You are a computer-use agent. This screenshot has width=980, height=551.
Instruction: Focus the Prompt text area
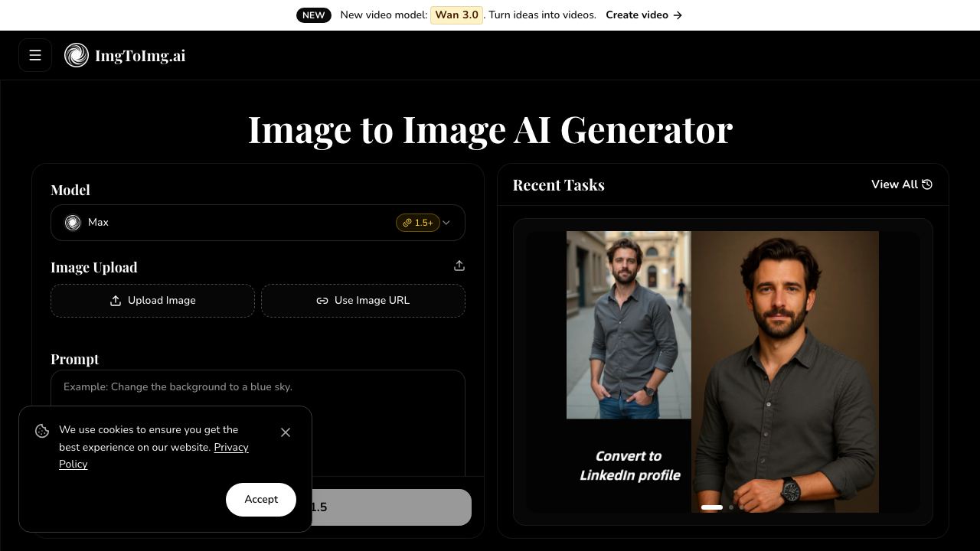pyautogui.click(x=258, y=423)
